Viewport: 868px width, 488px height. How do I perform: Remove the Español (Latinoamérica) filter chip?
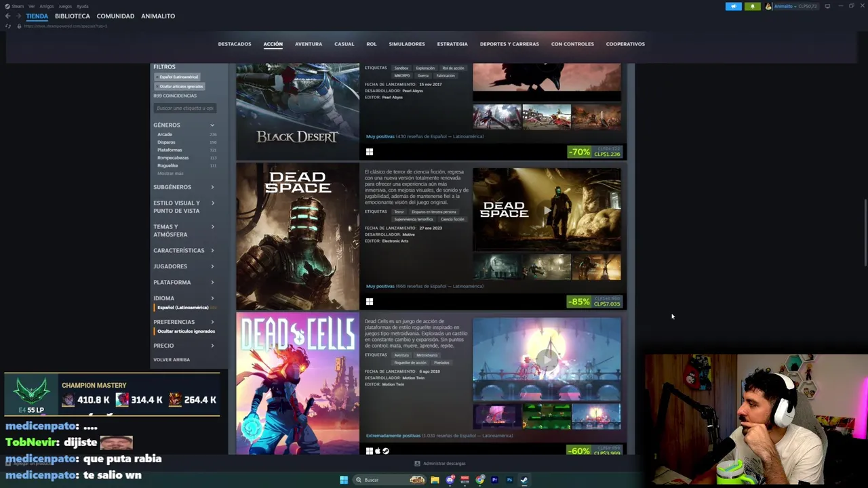[178, 77]
